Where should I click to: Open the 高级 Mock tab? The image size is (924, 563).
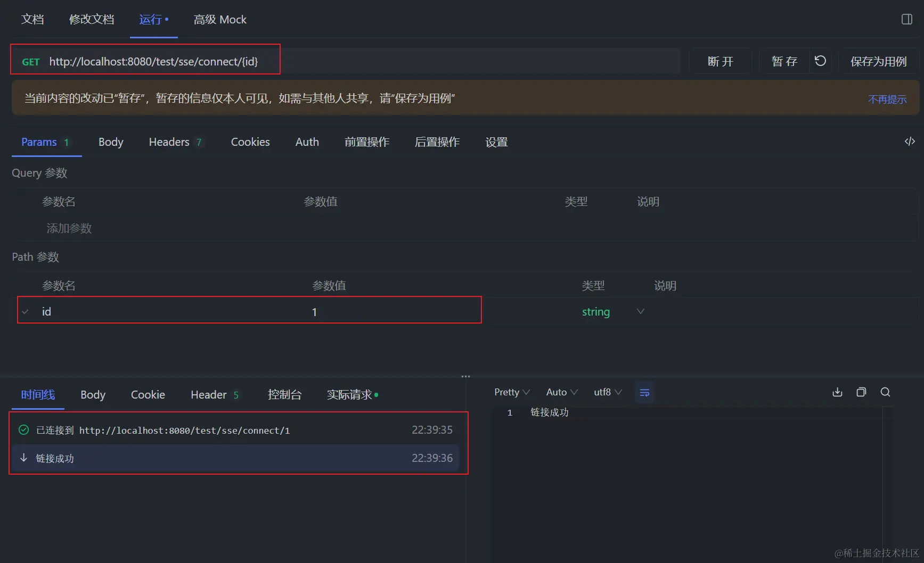[220, 20]
